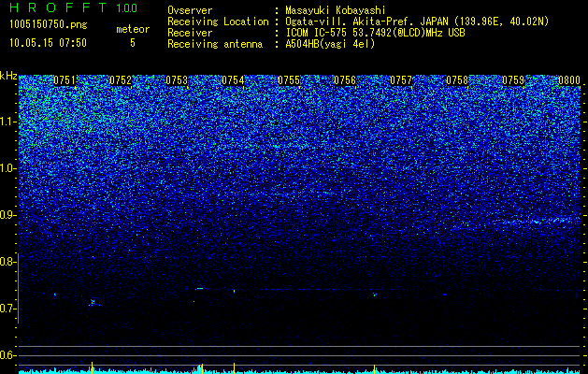Click the 0757 time marker

tap(401, 80)
